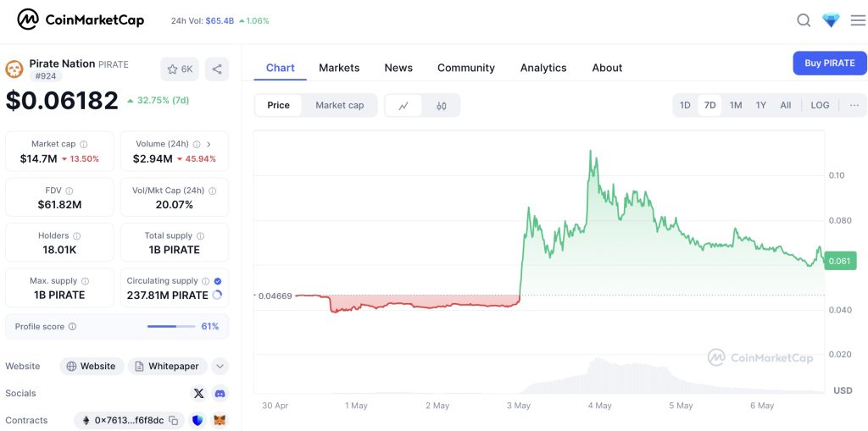
Task: Set chart range to All
Action: click(x=786, y=105)
